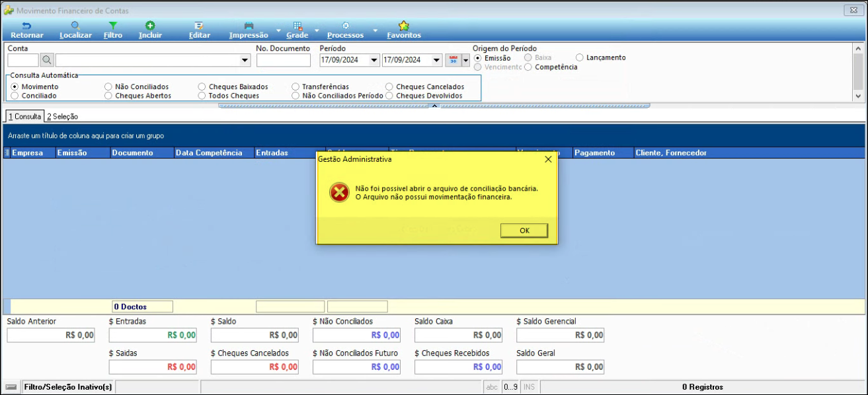The height and width of the screenshot is (395, 868).
Task: Collapse the filter panel splitter arrow
Action: point(434,105)
